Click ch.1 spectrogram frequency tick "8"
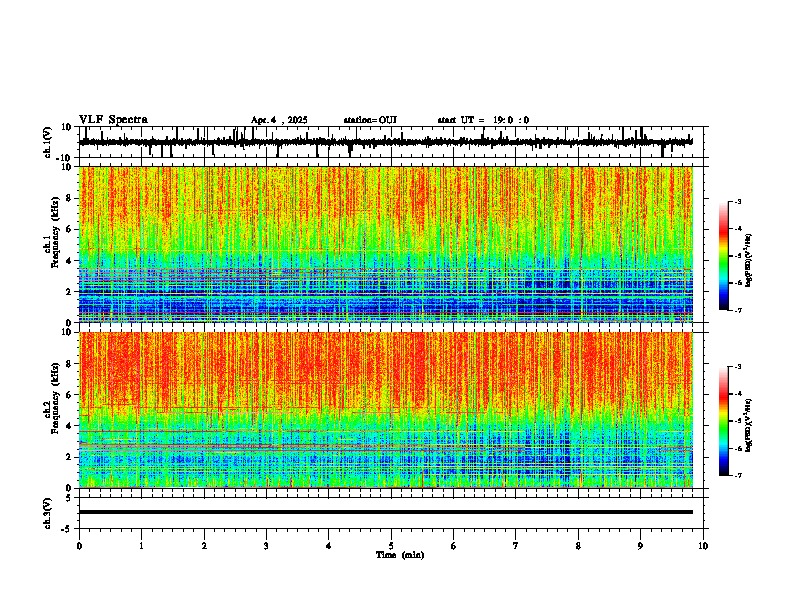 point(70,198)
